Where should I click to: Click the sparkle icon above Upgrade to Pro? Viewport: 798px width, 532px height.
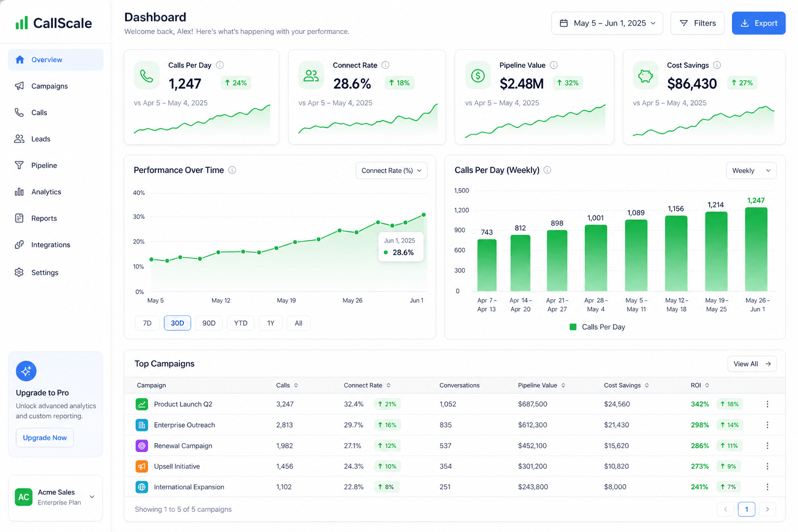(26, 371)
